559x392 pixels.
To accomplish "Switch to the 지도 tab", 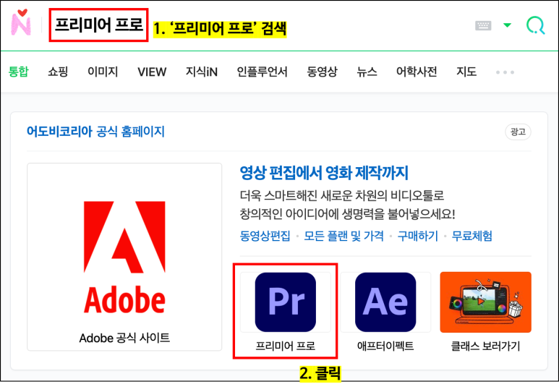I will click(x=466, y=72).
